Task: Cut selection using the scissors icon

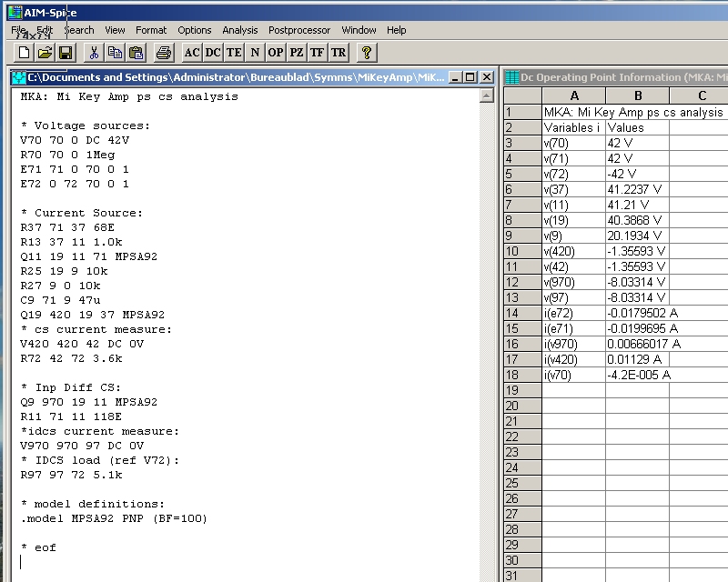Action: (x=94, y=53)
